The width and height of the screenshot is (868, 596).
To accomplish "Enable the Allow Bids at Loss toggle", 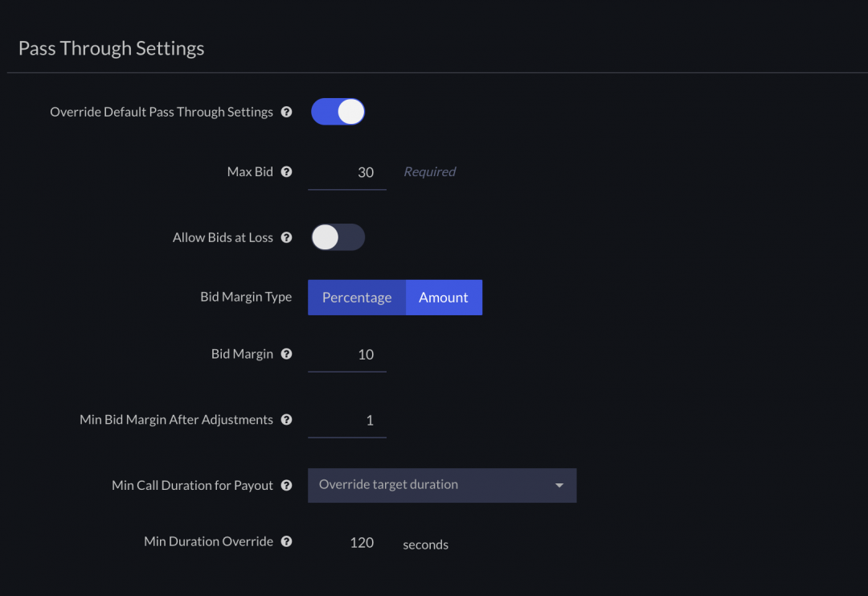I will (x=338, y=237).
